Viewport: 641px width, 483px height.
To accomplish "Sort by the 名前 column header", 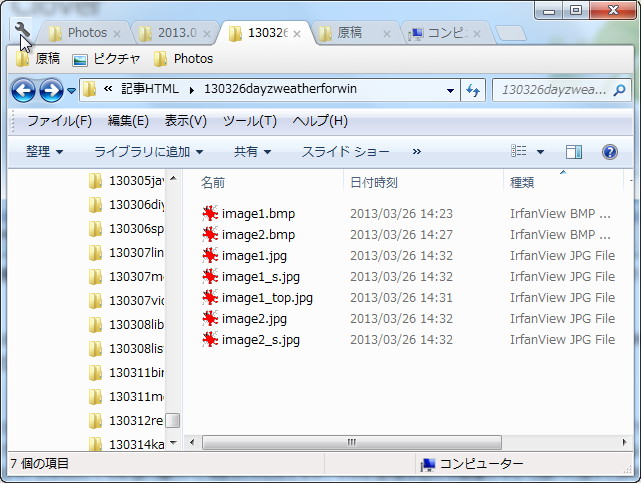I will click(x=213, y=183).
